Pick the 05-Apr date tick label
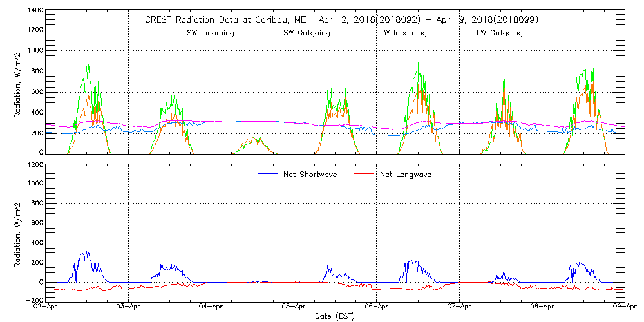The height and width of the screenshot is (322, 644). 294,308
